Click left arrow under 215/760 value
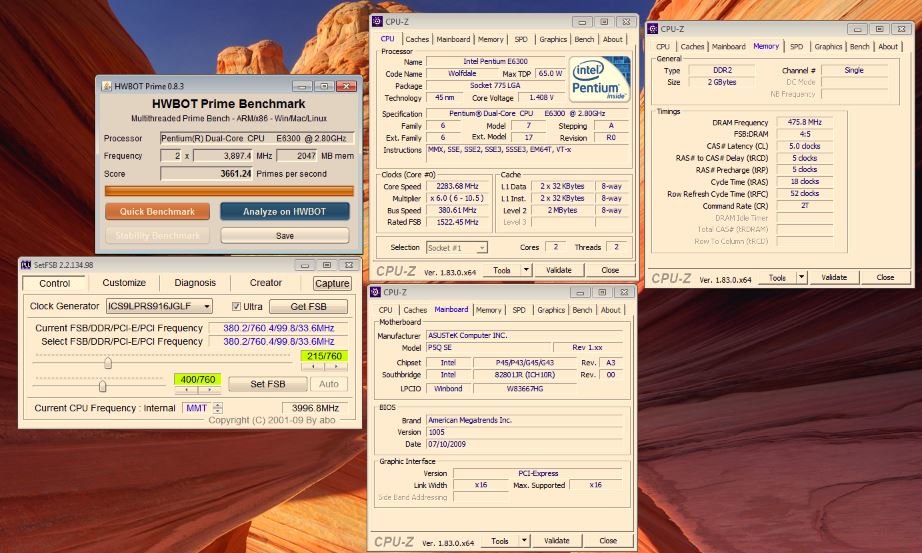922x553 pixels. [313, 366]
